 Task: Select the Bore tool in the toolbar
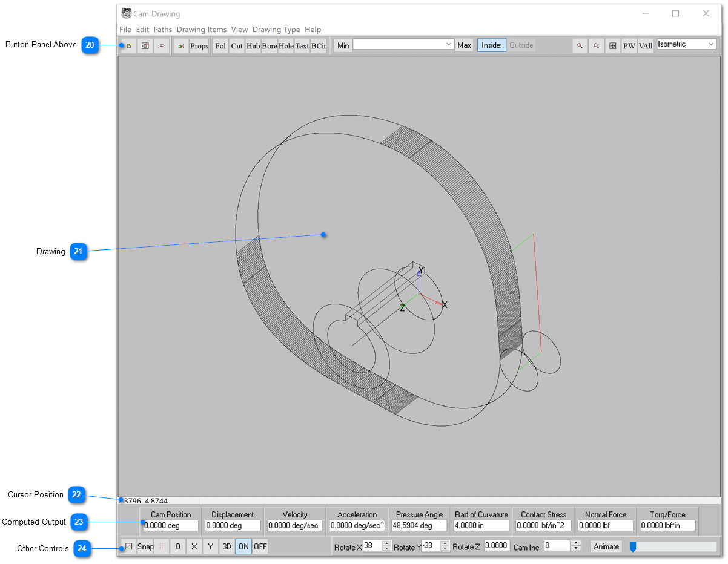pyautogui.click(x=270, y=46)
